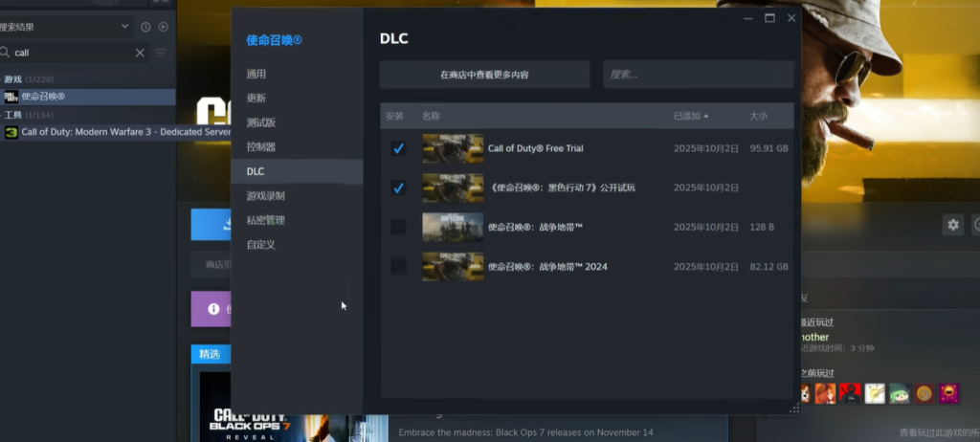The height and width of the screenshot is (442, 980).
Task: Collapse the 游戏 category in library
Action: pos(12,79)
